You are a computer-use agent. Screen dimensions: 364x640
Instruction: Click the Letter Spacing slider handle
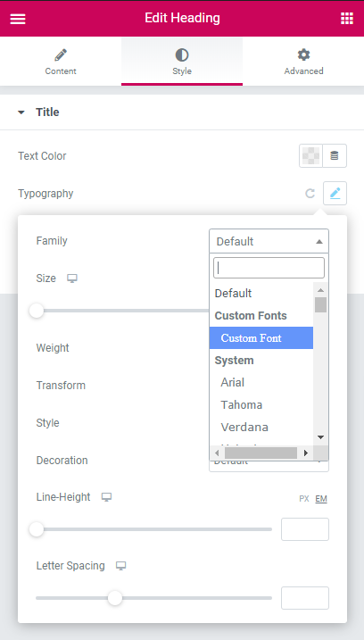tap(115, 598)
